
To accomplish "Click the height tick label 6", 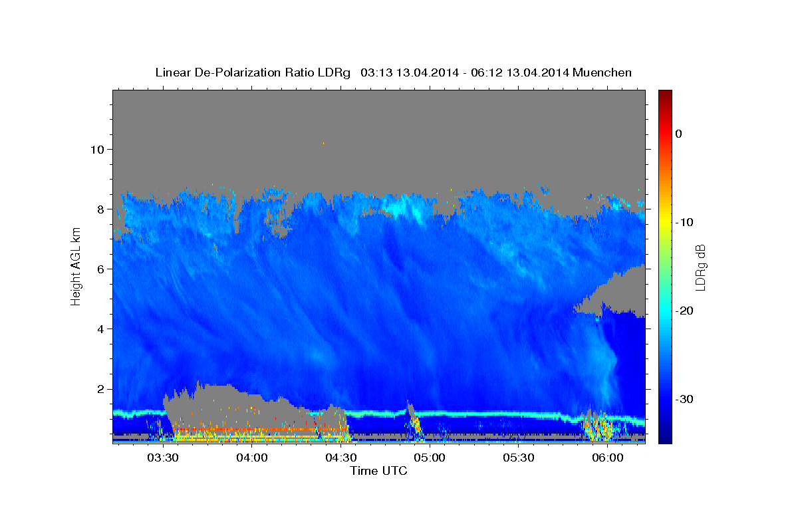I will [101, 269].
